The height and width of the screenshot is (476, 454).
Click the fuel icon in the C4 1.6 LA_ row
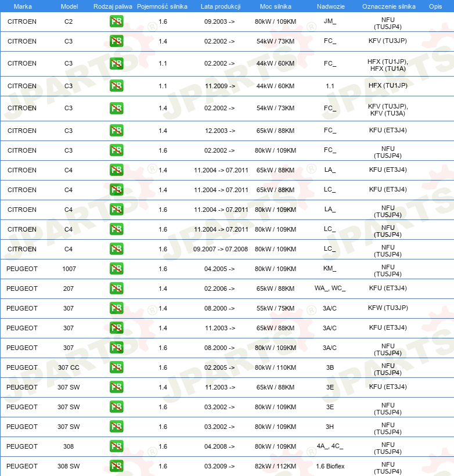pyautogui.click(x=116, y=210)
